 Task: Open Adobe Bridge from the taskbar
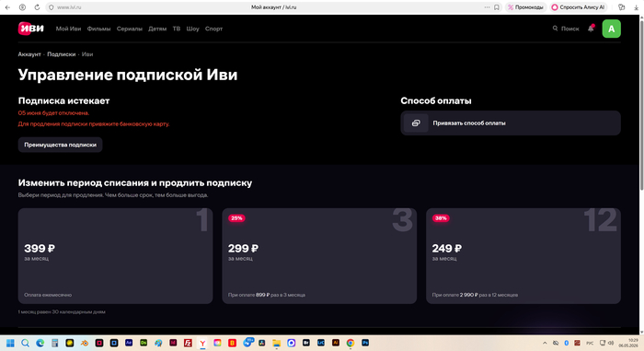(306, 343)
